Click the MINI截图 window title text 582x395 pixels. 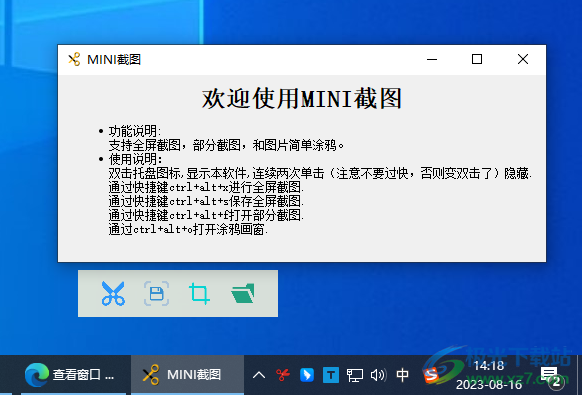114,59
